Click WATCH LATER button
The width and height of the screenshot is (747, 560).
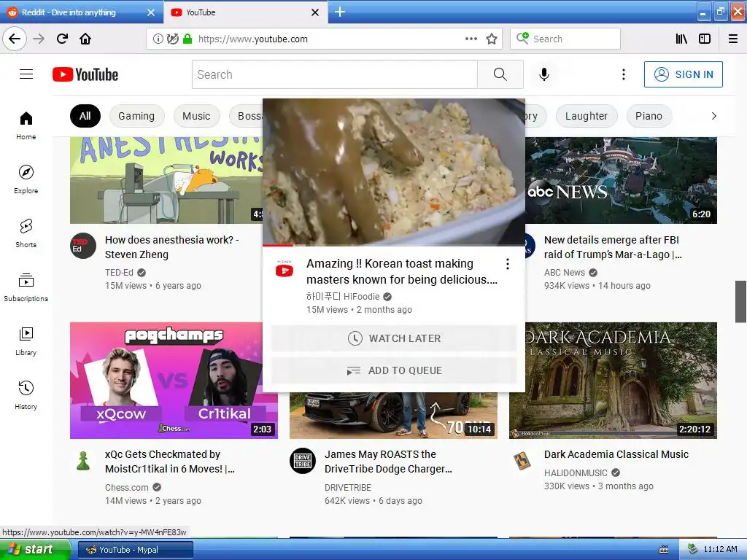click(394, 338)
